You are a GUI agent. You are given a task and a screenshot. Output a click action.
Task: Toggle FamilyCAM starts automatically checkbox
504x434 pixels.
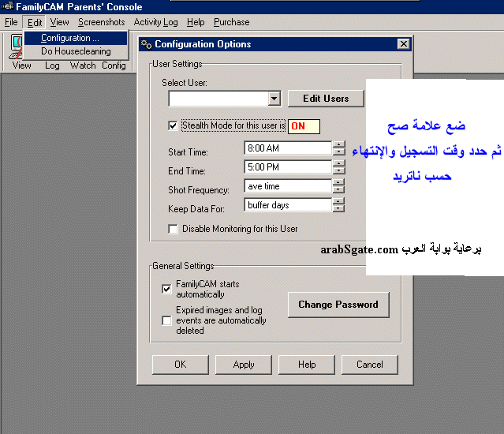click(167, 289)
